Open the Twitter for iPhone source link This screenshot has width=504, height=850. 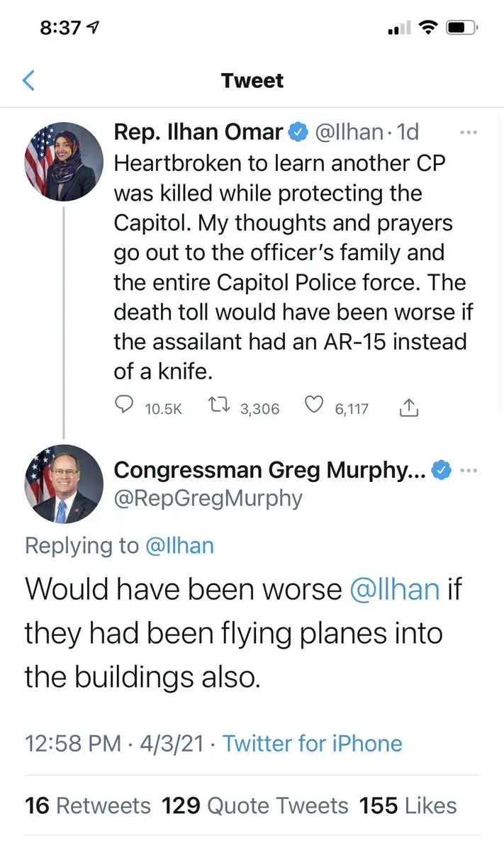pyautogui.click(x=312, y=743)
